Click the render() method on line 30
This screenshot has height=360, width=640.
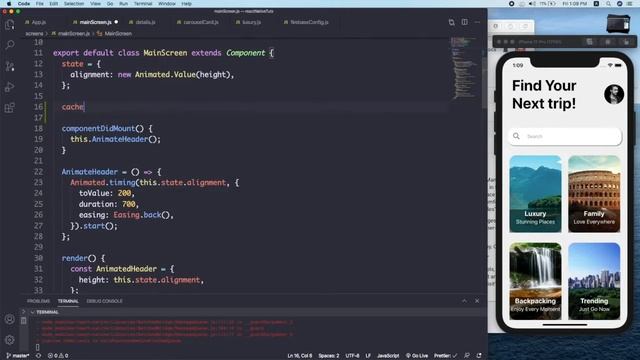click(x=79, y=258)
